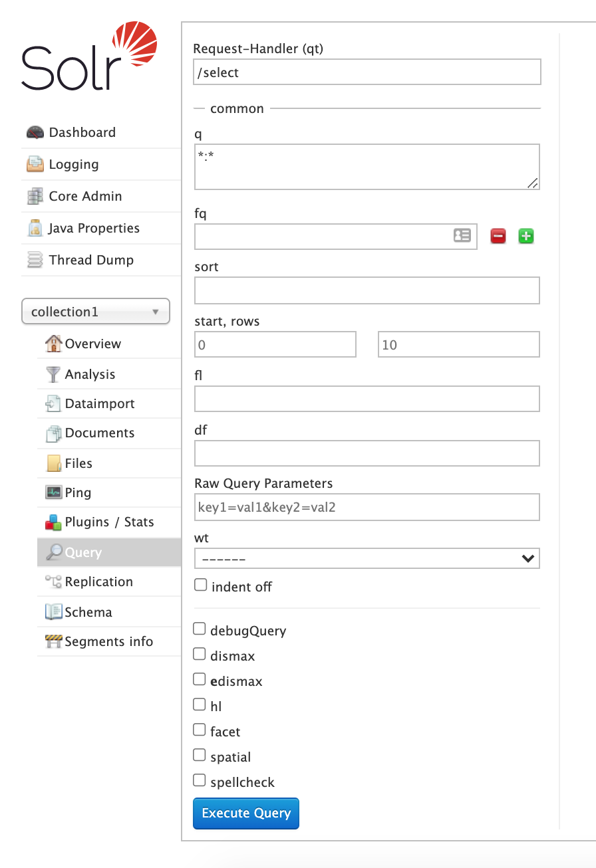Viewport: 596px width, 868px height.
Task: Enable the spatial checkbox
Action: pyautogui.click(x=200, y=756)
